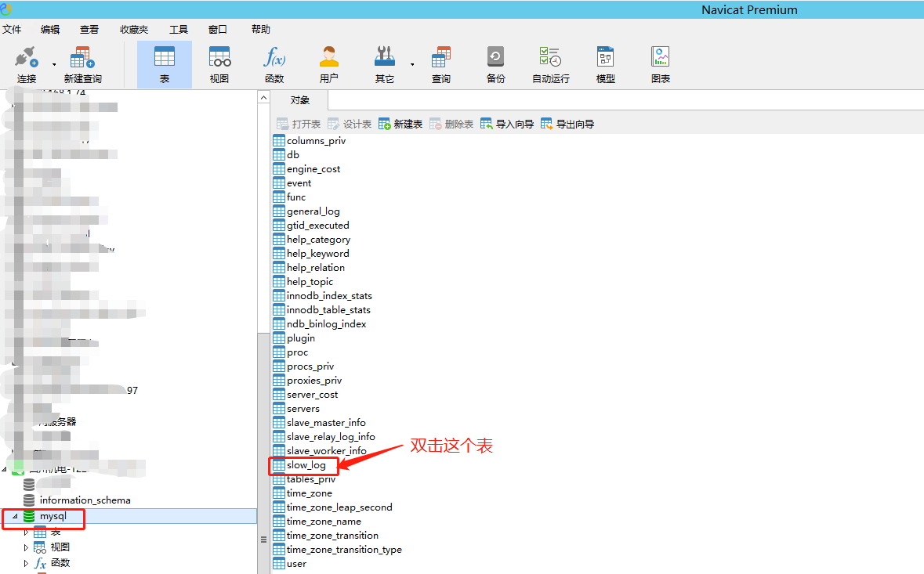
Task: Click the event table icon
Action: pos(279,183)
